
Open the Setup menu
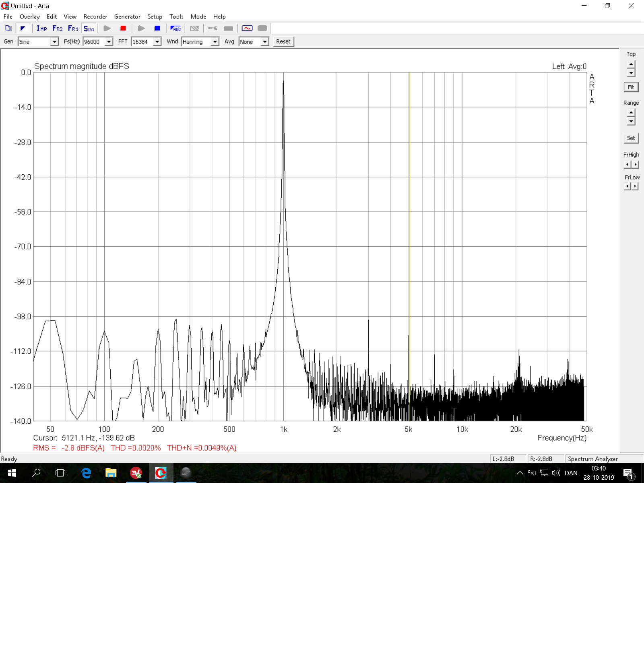pos(155,16)
